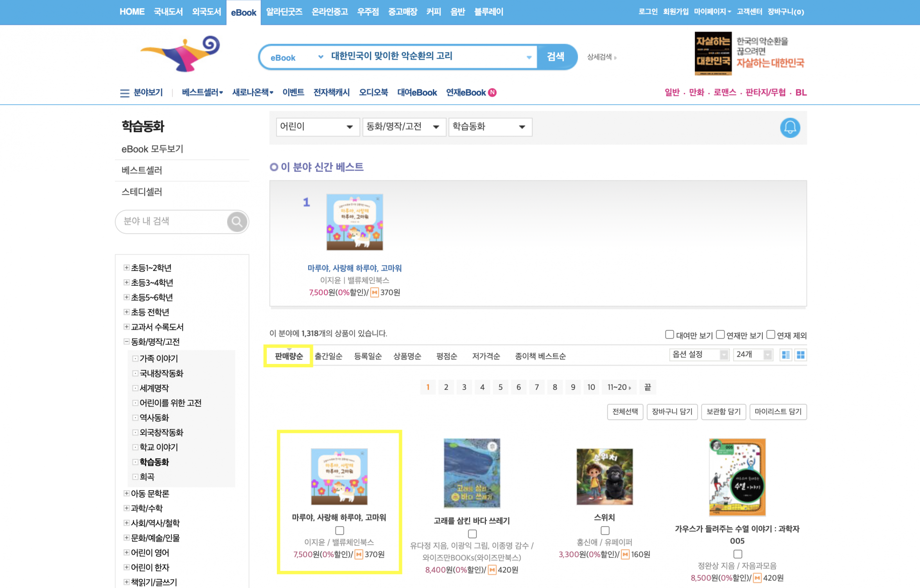Open 고래를 삼킨 바다 쓰레기 cover thumbnail
Screen dimensions: 920x588
(472, 473)
